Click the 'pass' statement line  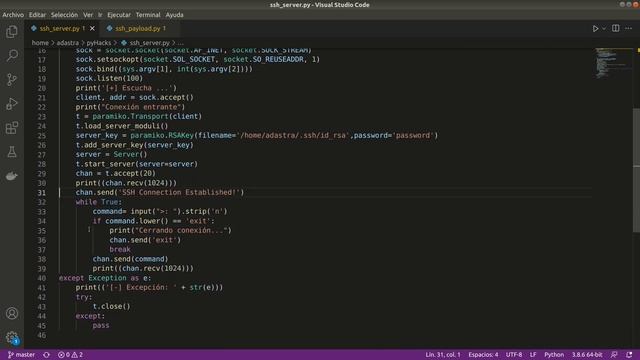101,326
